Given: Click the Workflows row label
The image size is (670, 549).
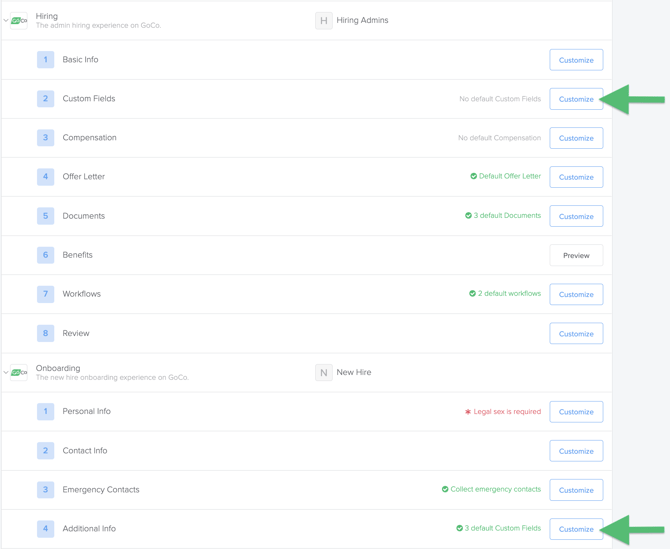Looking at the screenshot, I should pos(82,294).
